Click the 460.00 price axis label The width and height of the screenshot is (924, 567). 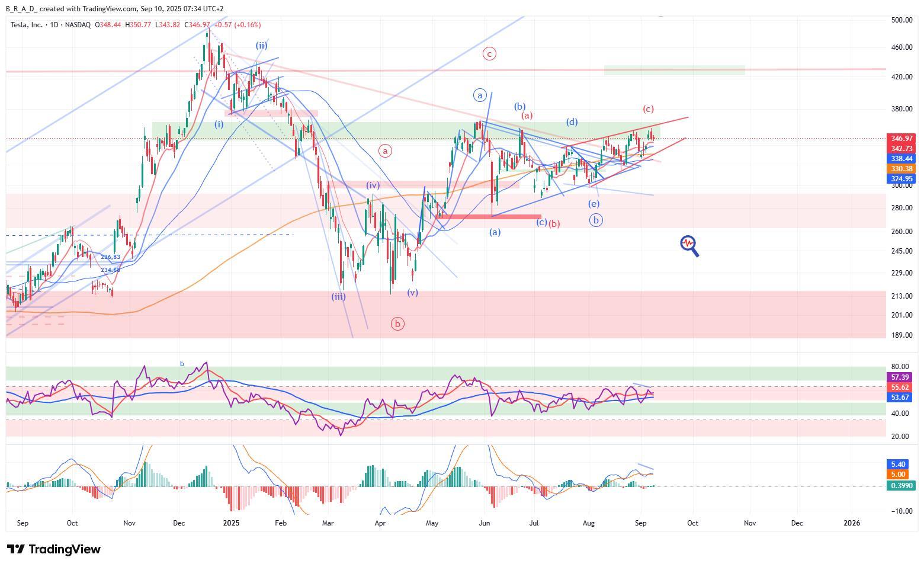point(901,47)
